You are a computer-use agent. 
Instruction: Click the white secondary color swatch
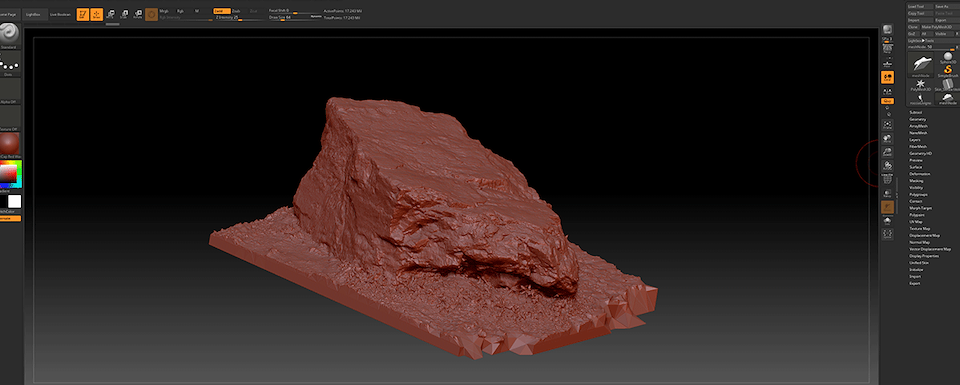[x=14, y=201]
